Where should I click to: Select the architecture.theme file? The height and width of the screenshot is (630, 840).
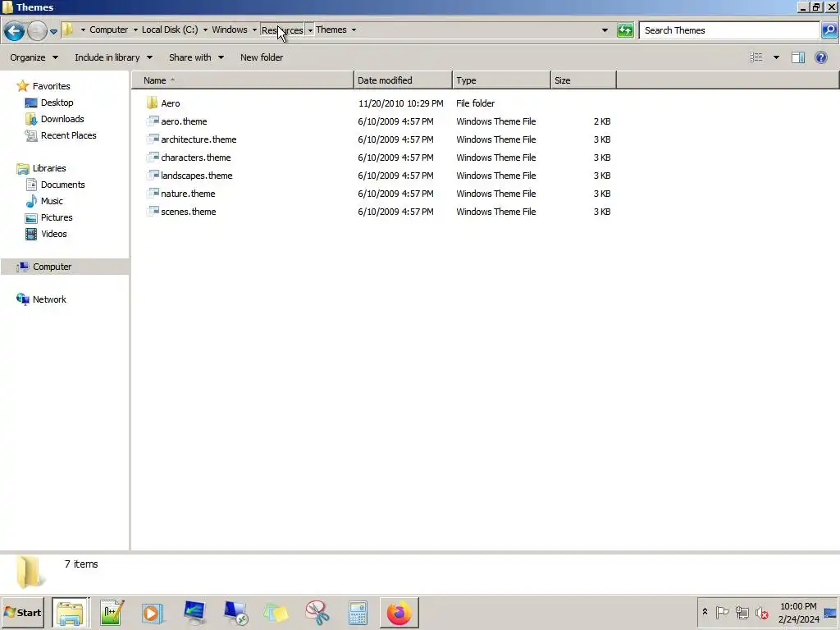pos(199,139)
